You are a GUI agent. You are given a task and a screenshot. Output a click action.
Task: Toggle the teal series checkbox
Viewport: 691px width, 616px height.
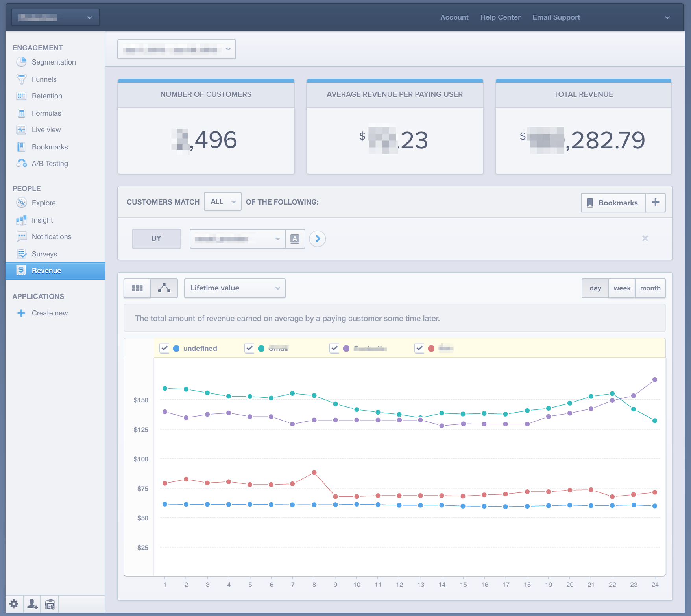249,348
